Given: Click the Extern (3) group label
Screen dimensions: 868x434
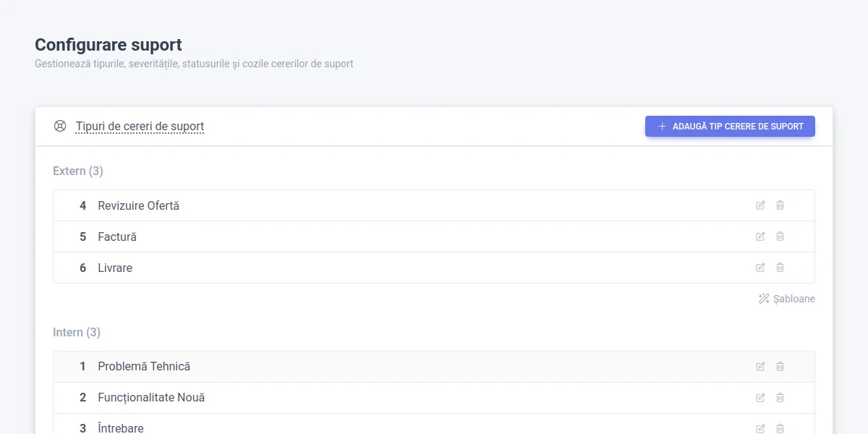Looking at the screenshot, I should pyautogui.click(x=78, y=171).
